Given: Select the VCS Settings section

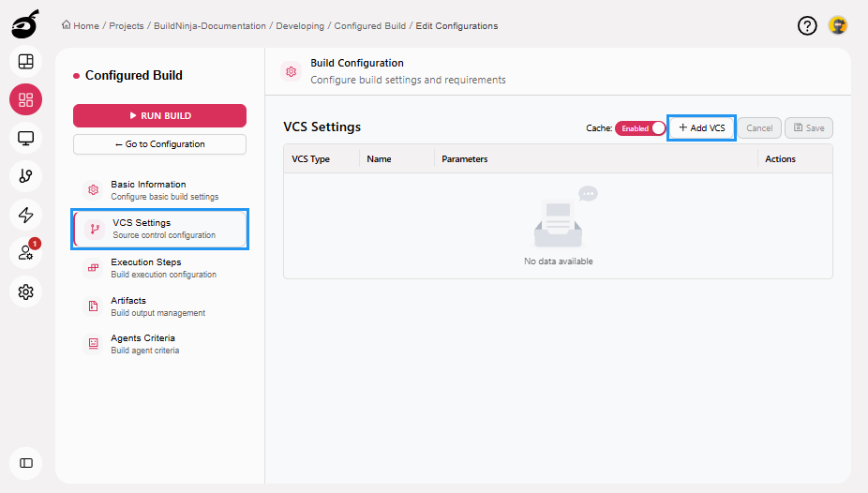Looking at the screenshot, I should pyautogui.click(x=159, y=229).
